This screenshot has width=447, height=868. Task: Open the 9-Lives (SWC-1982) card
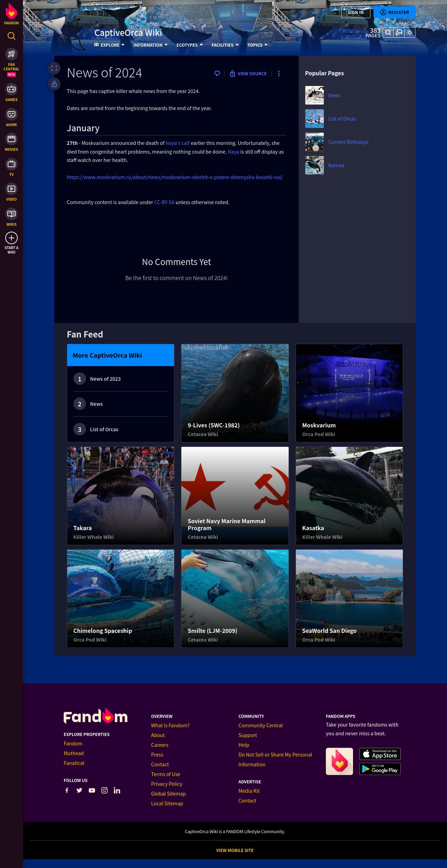[x=235, y=393]
